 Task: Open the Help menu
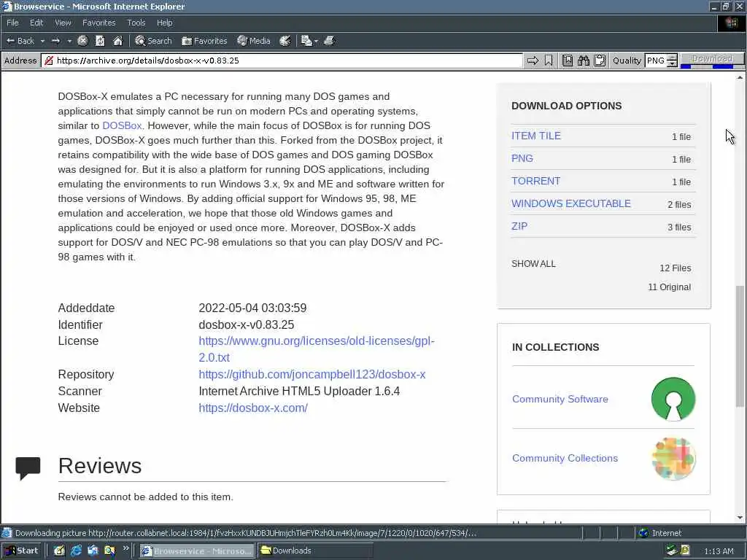pos(164,23)
